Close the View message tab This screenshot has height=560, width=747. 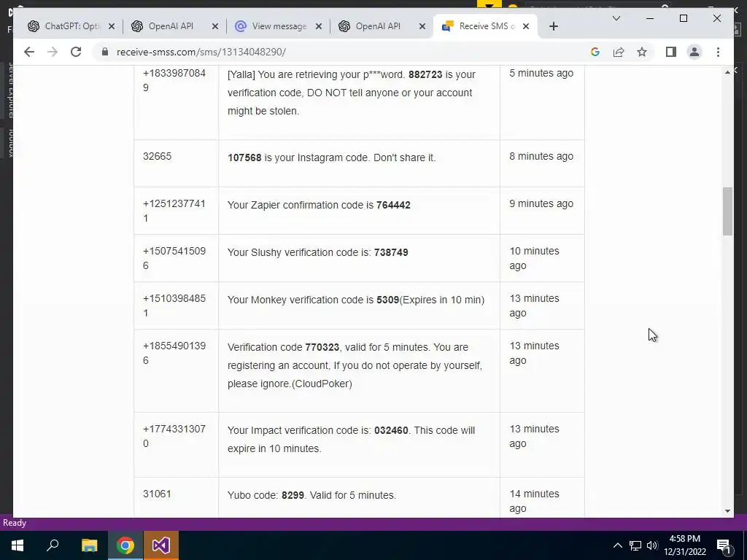pos(319,26)
